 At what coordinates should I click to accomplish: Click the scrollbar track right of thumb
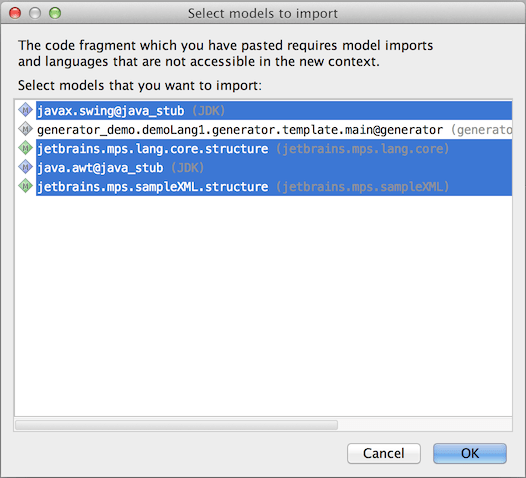[x=425, y=425]
